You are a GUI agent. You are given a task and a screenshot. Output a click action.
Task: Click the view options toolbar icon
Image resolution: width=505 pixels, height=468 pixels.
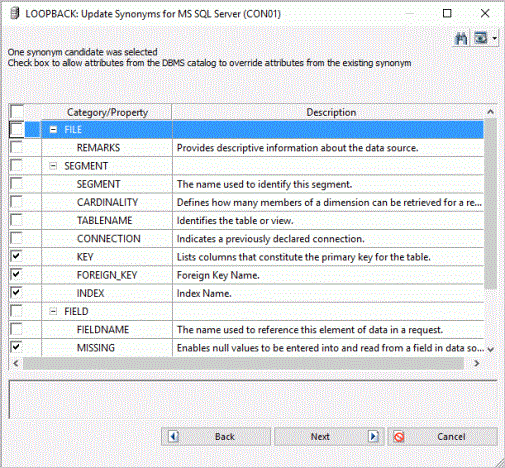480,38
